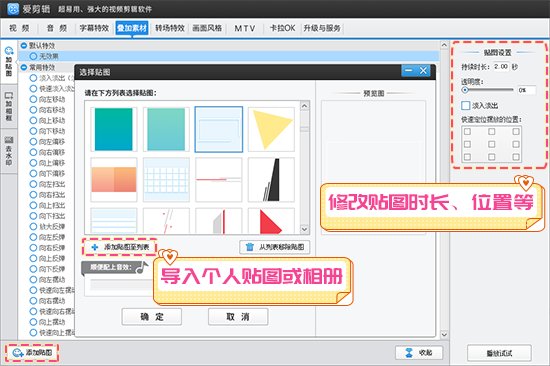
Task: Check the bottom-right quick position box
Action: tap(516, 157)
